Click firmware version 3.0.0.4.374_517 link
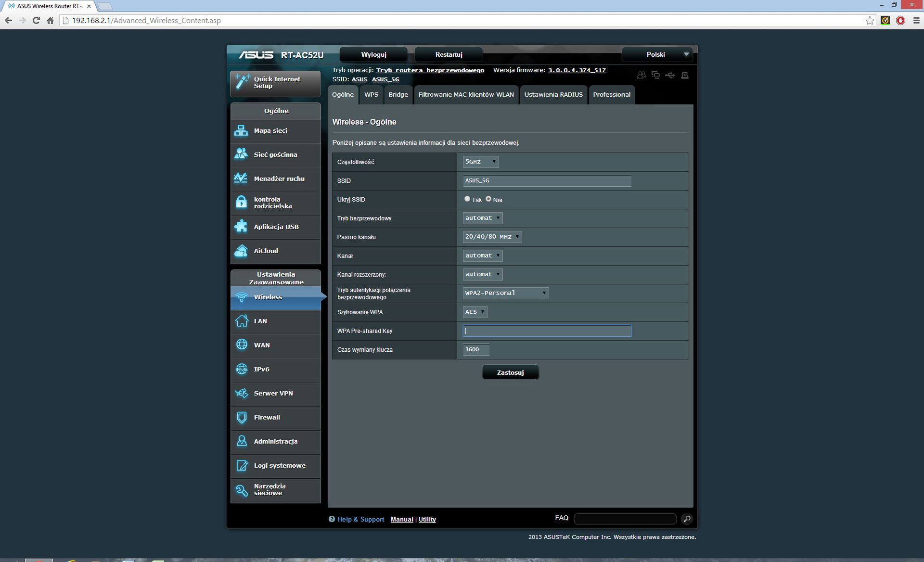The height and width of the screenshot is (562, 924). tap(577, 70)
